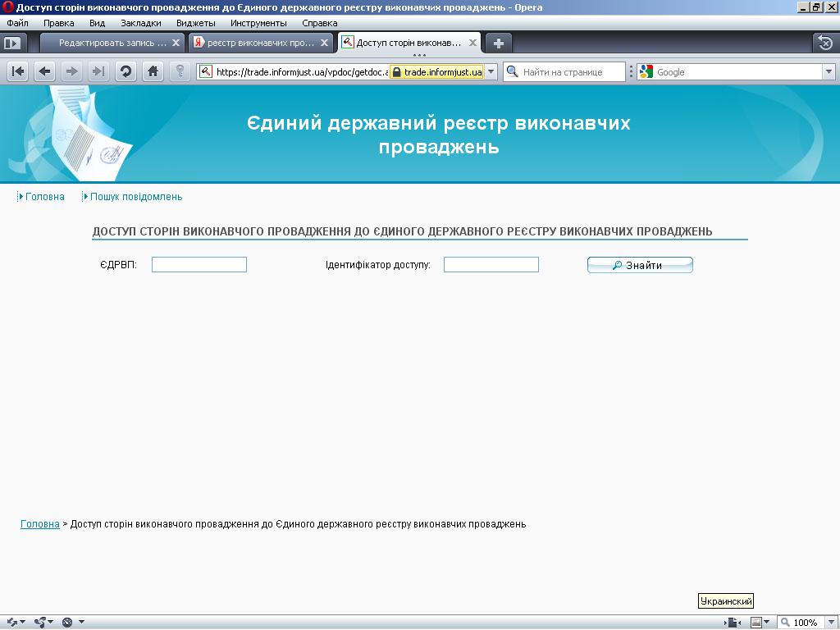
Task: Go back to the previous page
Action: click(x=45, y=71)
